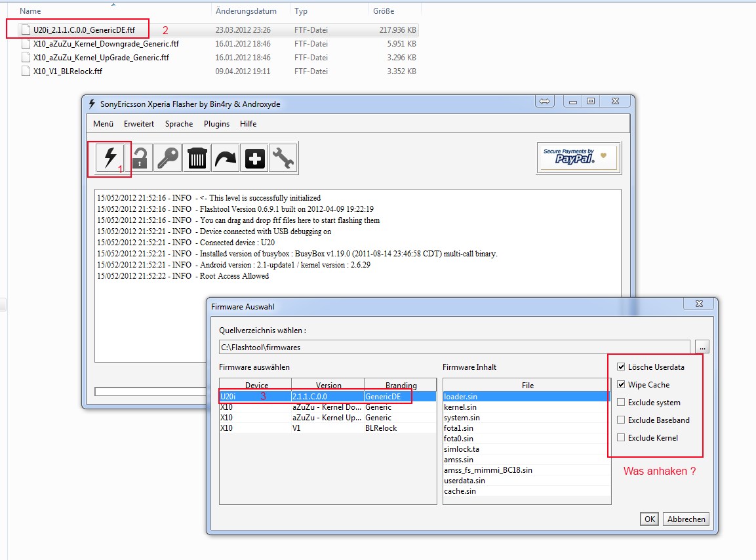Click the Branding column header

pyautogui.click(x=400, y=385)
